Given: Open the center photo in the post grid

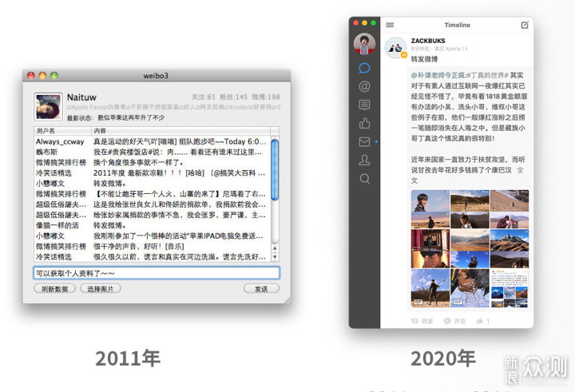Looking at the screenshot, I should 470,248.
